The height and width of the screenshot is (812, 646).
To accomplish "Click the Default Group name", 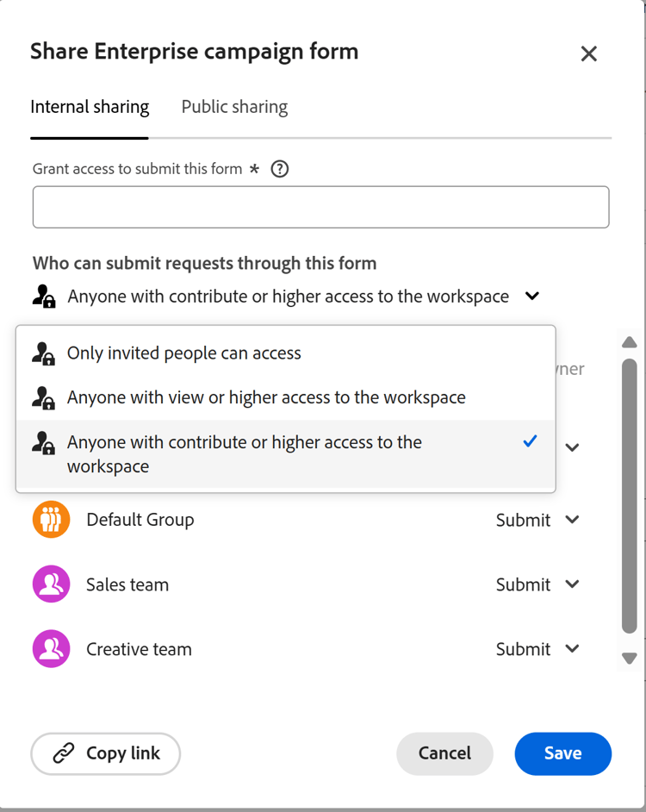I will coord(140,520).
